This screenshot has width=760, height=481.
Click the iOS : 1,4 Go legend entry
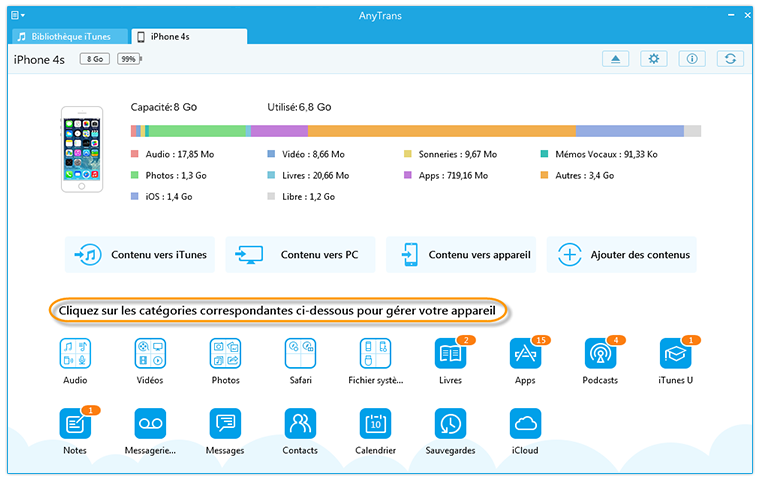coord(162,197)
